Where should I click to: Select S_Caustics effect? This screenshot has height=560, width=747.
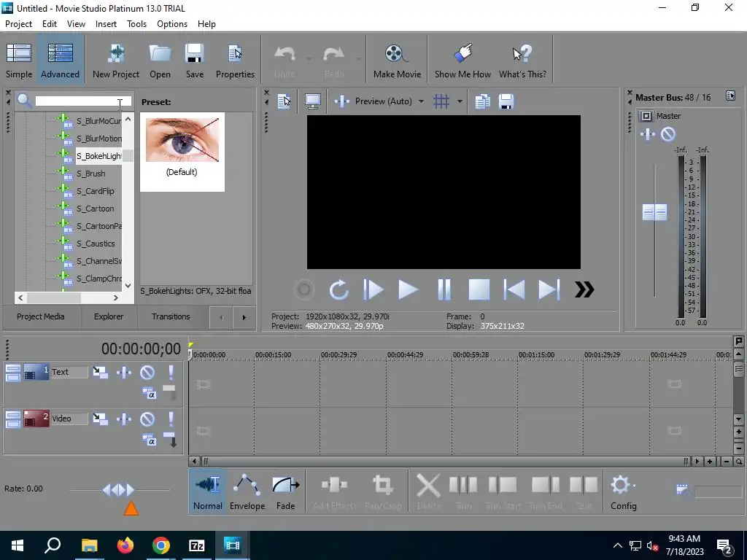[x=96, y=244]
